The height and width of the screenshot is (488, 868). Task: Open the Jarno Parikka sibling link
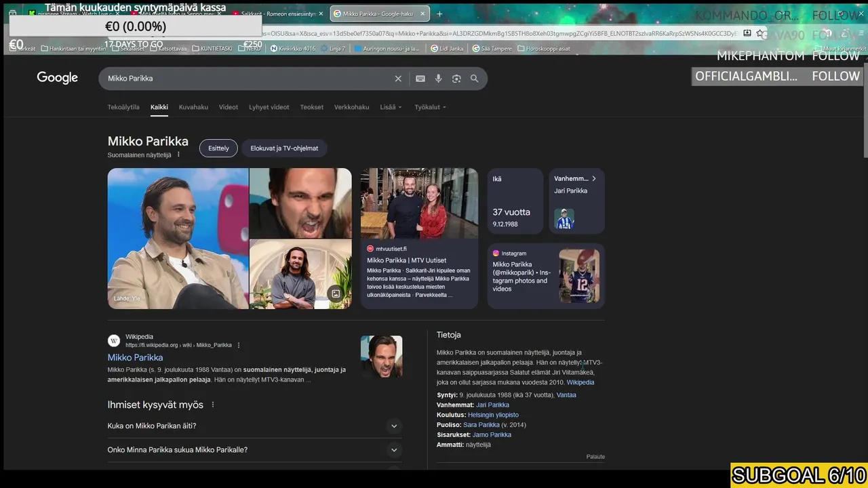492,435
